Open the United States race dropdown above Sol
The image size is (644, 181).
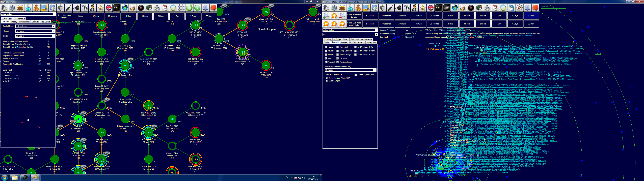coord(350,30)
